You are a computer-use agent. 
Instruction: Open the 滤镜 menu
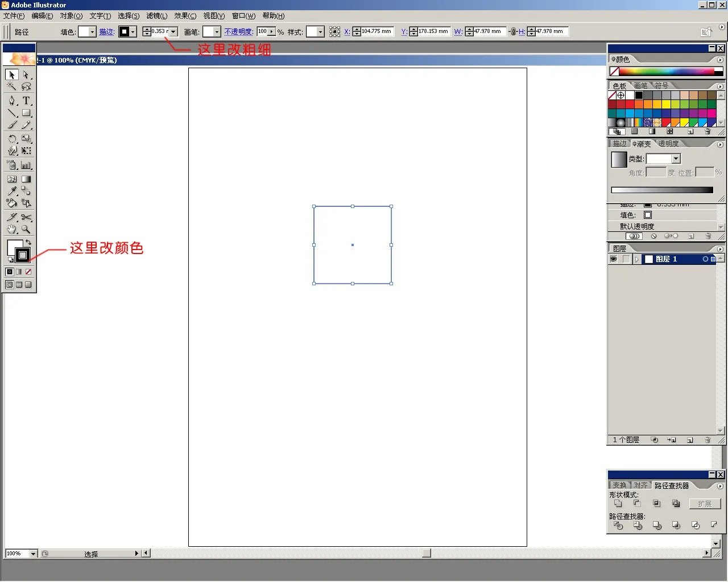(156, 15)
